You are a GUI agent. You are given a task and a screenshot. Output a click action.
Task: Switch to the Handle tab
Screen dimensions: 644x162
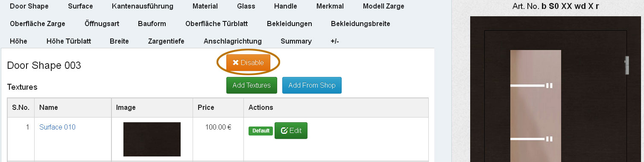coord(286,6)
